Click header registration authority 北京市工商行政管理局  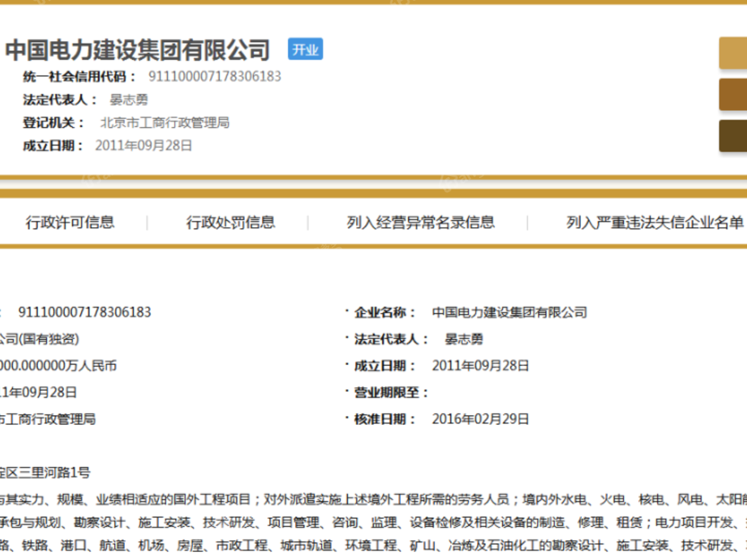(x=165, y=123)
